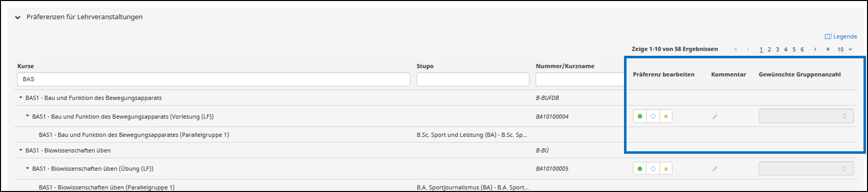Click the Stupo filter input field
Viewport: 868px width, 192px height.
473,79
